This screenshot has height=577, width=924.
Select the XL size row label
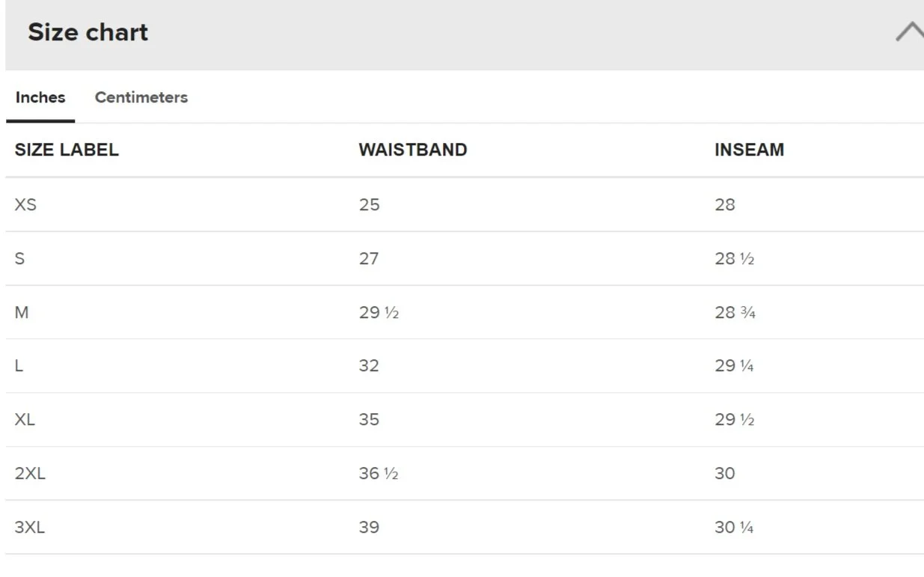25,420
